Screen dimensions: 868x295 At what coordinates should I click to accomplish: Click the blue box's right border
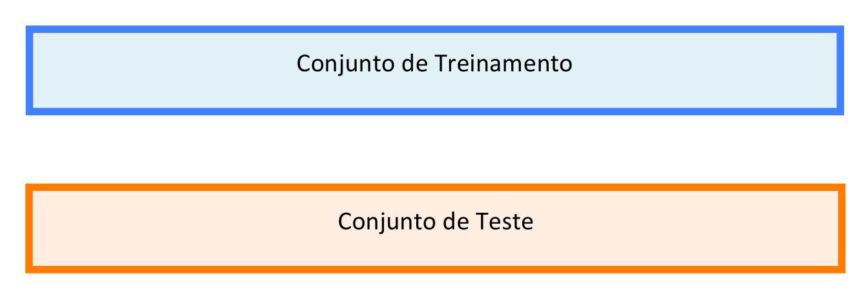(840, 71)
